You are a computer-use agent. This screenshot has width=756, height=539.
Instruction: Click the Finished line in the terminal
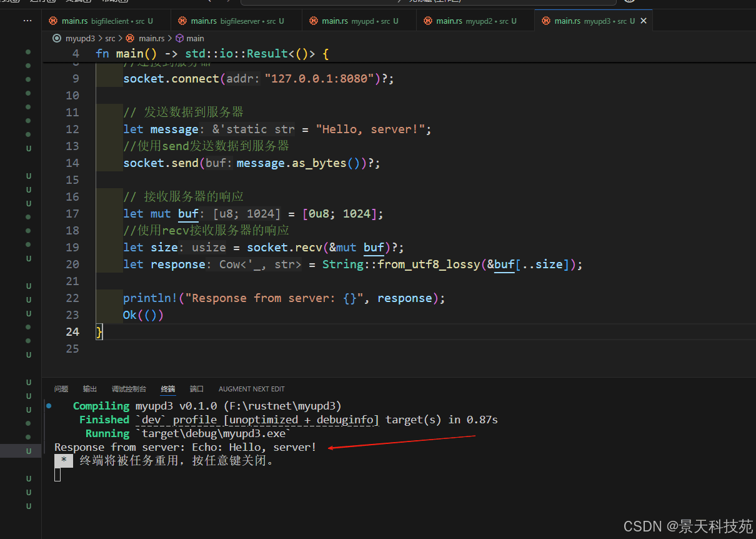(289, 420)
